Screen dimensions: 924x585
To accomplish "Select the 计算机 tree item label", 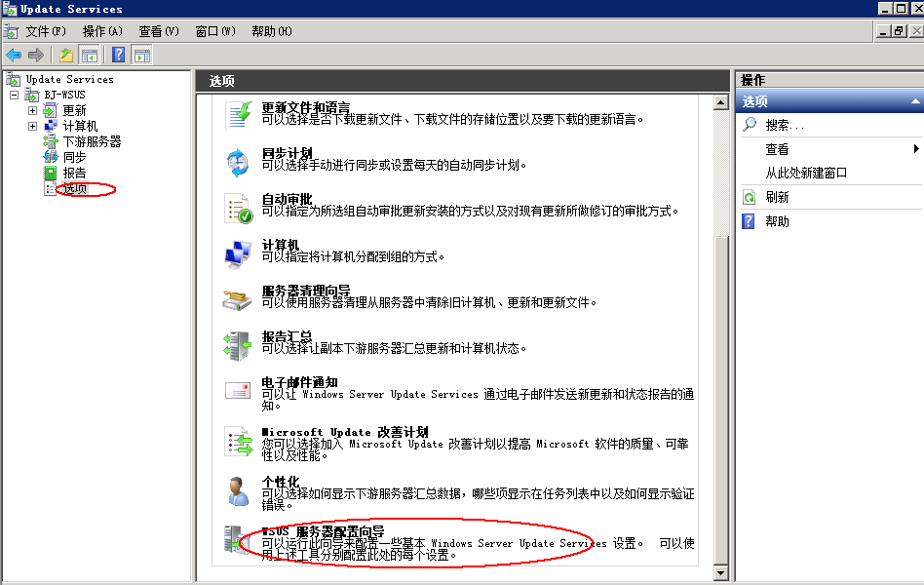I will (80, 126).
